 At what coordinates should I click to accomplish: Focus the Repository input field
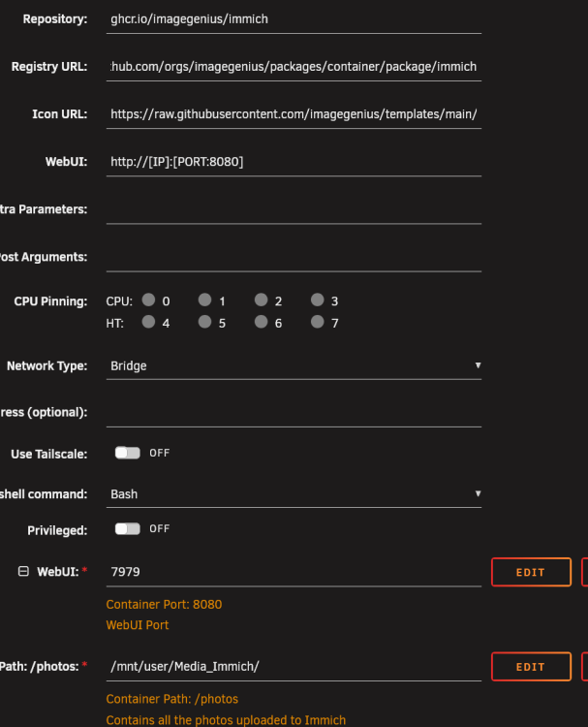[x=294, y=19]
